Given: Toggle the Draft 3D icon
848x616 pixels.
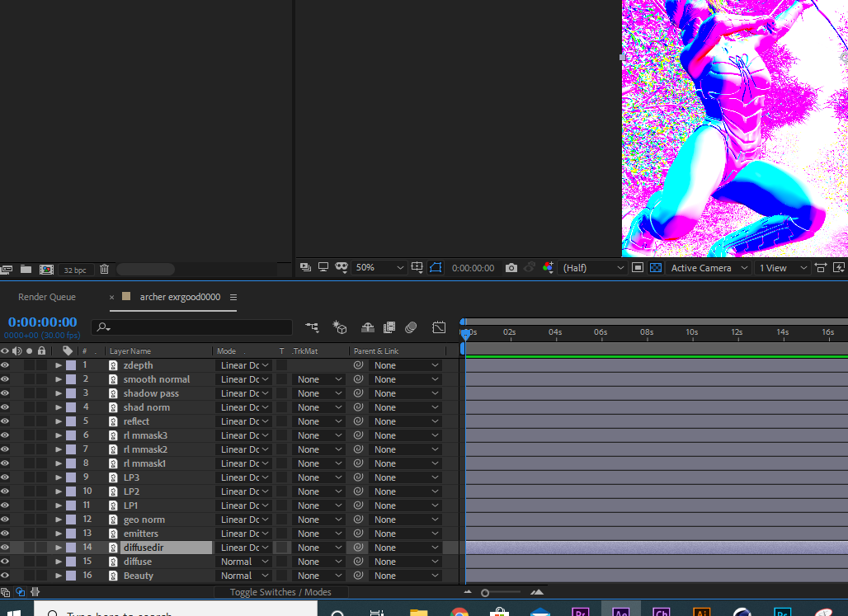Looking at the screenshot, I should [339, 327].
